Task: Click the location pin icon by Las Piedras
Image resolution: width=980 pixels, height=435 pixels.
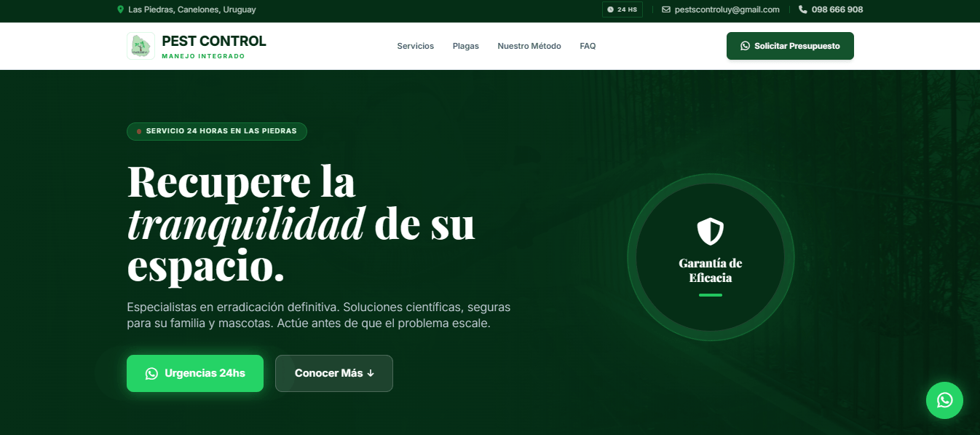Action: (120, 9)
